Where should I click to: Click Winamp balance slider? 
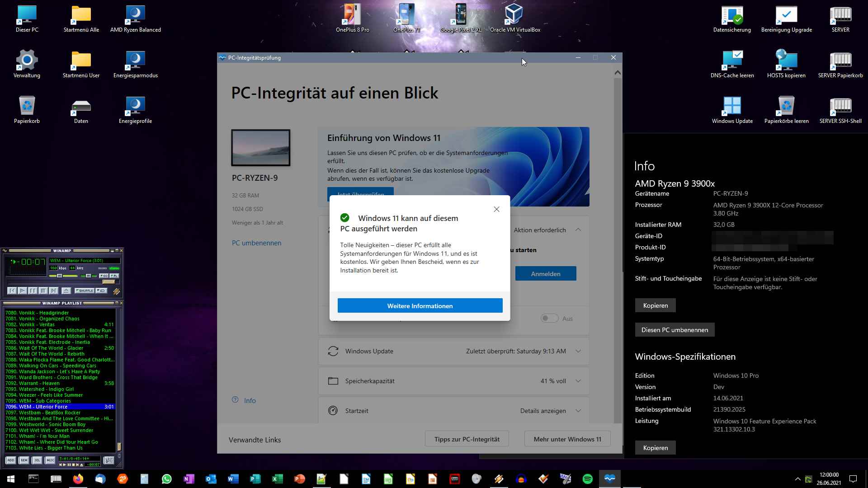(88, 275)
